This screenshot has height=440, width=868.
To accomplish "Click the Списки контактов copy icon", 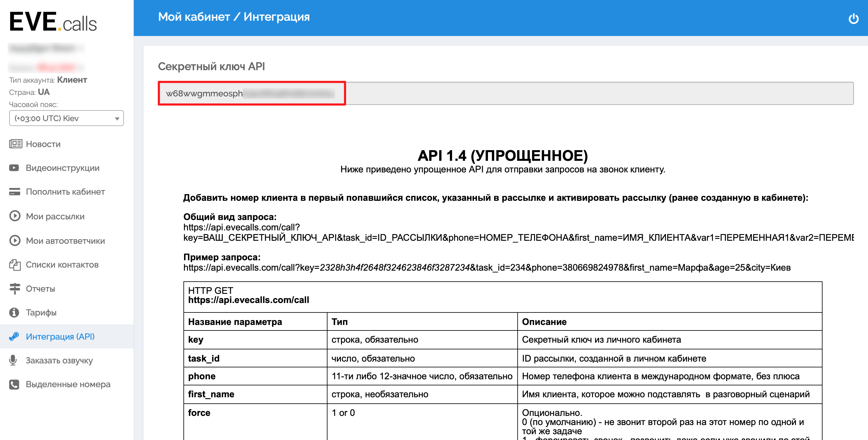I will pyautogui.click(x=15, y=265).
